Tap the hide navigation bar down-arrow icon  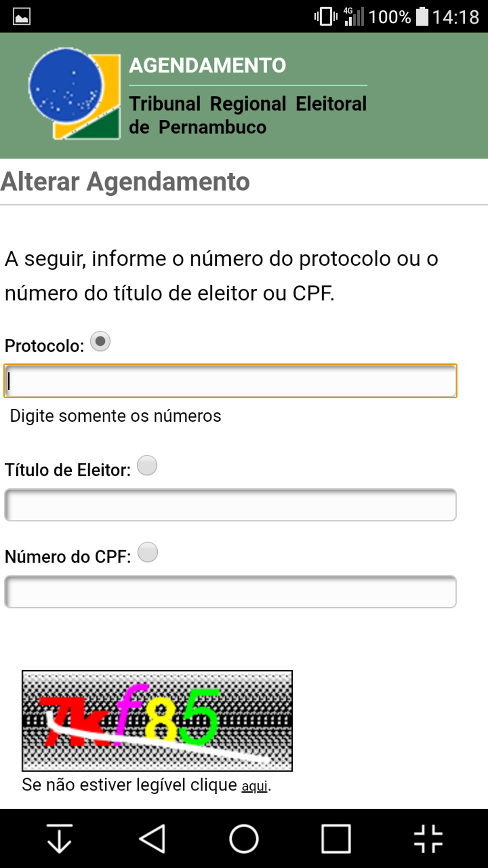tap(59, 838)
